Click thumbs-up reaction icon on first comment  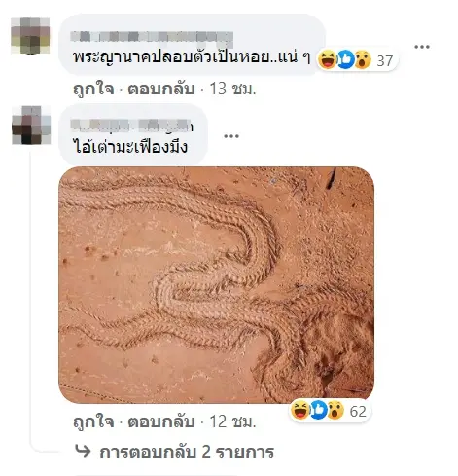click(x=345, y=60)
